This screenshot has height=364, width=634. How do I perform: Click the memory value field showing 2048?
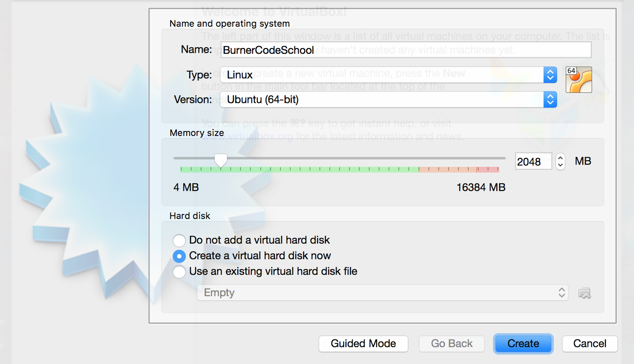(533, 161)
